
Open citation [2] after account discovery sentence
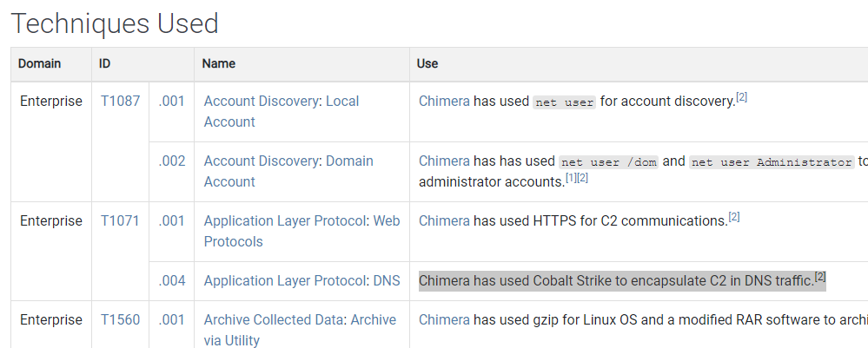[x=742, y=97]
